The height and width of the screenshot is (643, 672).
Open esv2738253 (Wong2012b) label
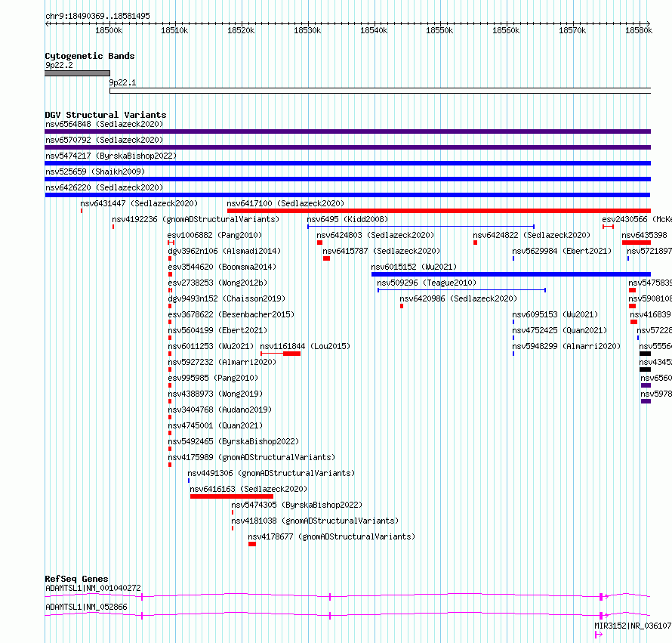pyautogui.click(x=217, y=283)
